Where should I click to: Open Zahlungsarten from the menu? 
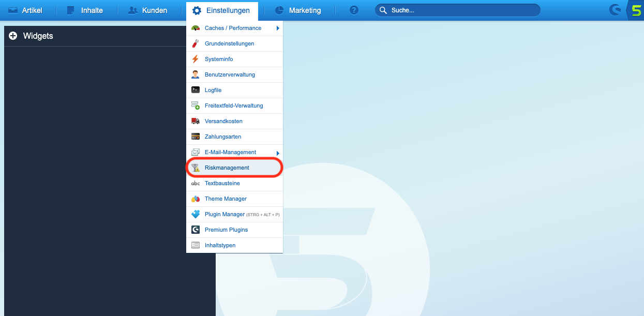tap(234, 137)
